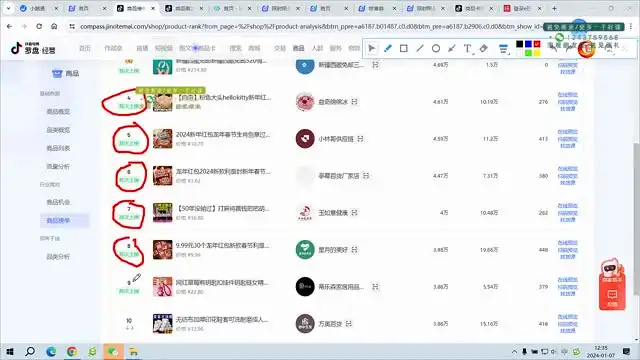The width and height of the screenshot is (640, 360).
Task: Open 商品列表 in sidebar
Action: point(58,148)
